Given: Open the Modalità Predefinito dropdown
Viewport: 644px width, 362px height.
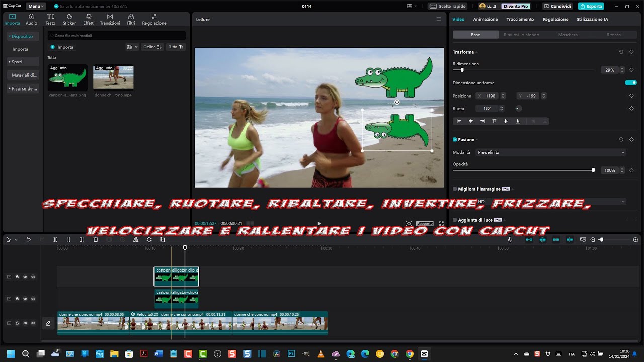Looking at the screenshot, I should [551, 152].
